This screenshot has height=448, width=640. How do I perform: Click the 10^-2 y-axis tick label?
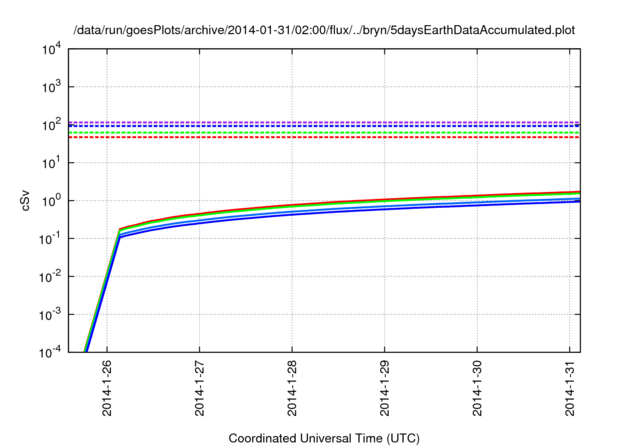(50, 277)
